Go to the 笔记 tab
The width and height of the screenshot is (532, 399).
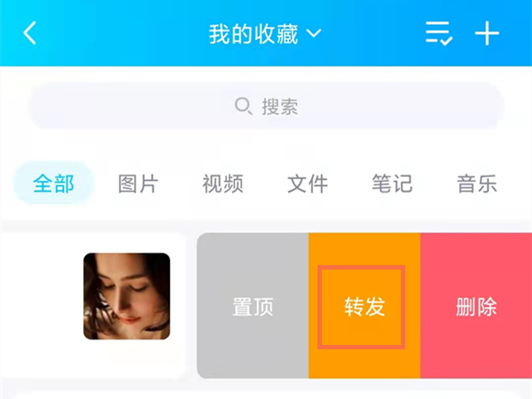click(392, 184)
